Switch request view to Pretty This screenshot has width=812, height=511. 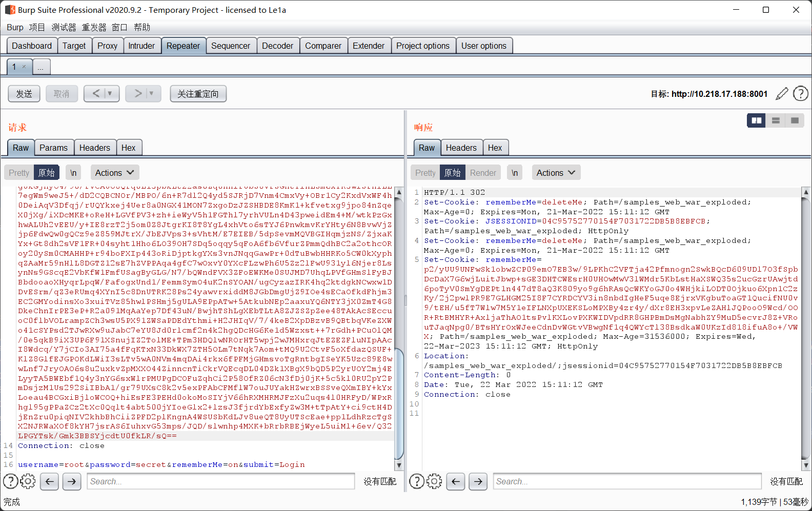tap(19, 173)
